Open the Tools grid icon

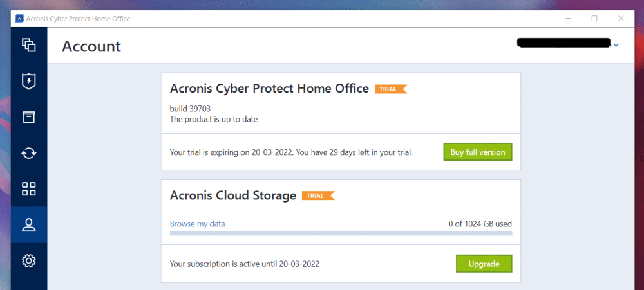point(28,189)
